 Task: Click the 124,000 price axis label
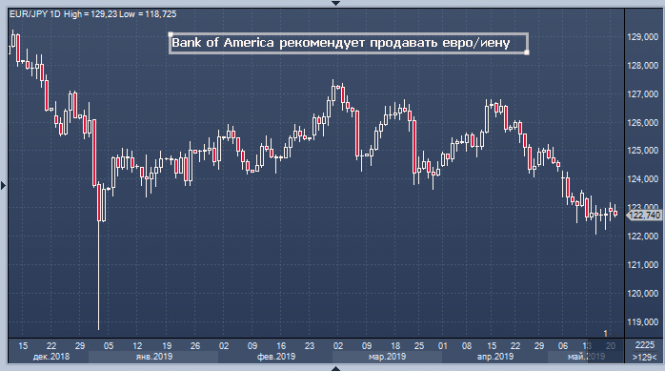[643, 179]
